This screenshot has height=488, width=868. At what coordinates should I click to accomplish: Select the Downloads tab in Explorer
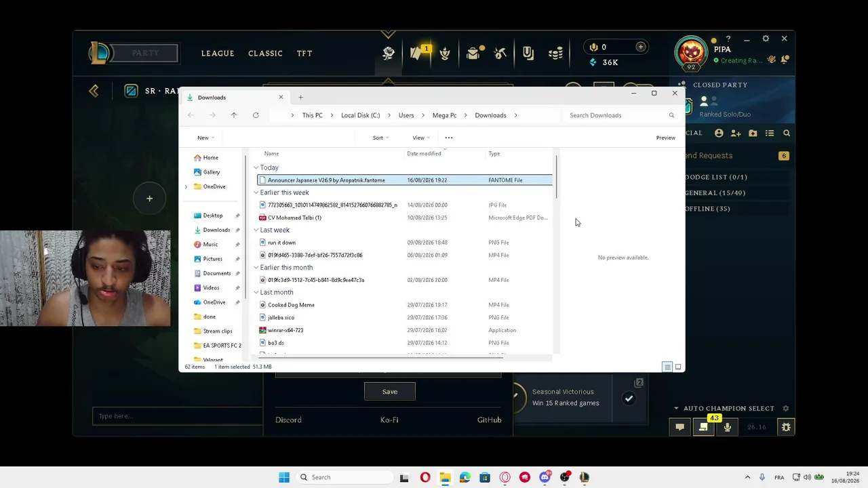point(235,98)
